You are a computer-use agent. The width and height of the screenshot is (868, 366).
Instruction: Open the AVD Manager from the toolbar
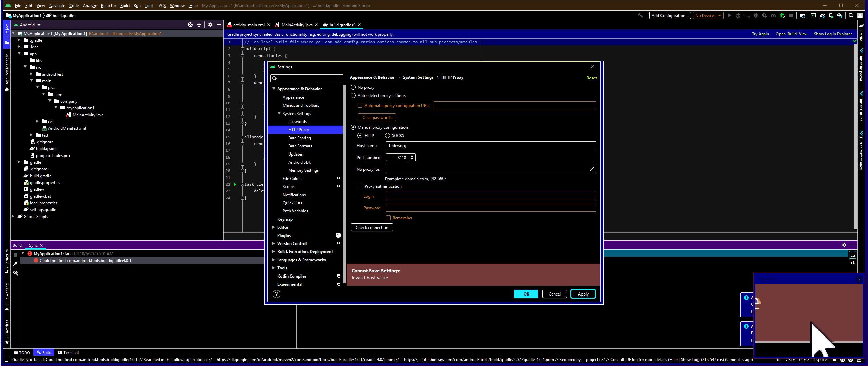pyautogui.click(x=832, y=15)
